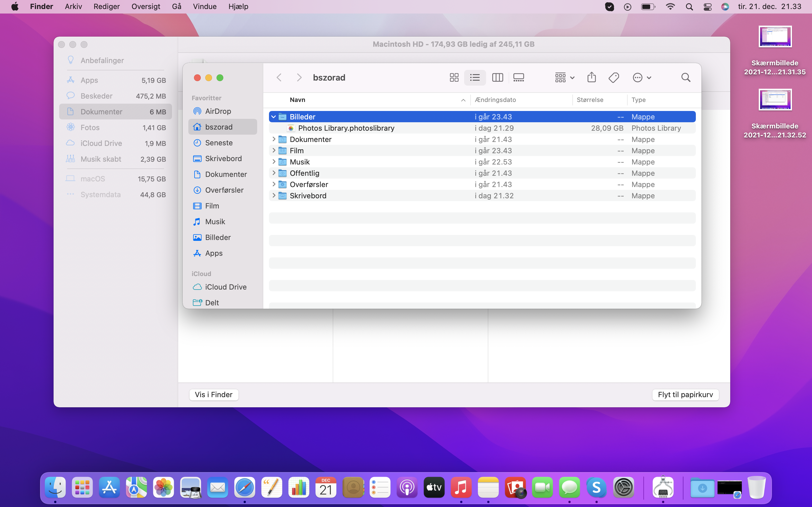The image size is (812, 507).
Task: Open iCloud Drive in Finder sidebar
Action: coord(226,287)
